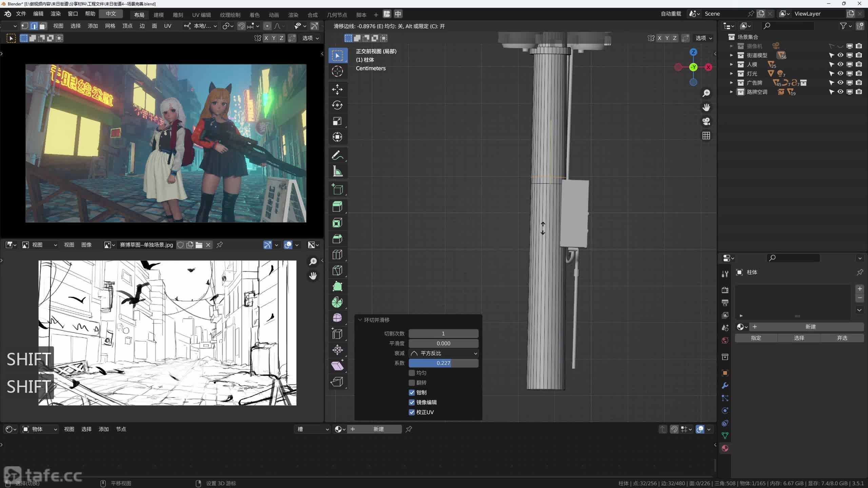Select the Shrink/Fatten tool
Viewport: 868px width, 488px height.
[x=337, y=350]
